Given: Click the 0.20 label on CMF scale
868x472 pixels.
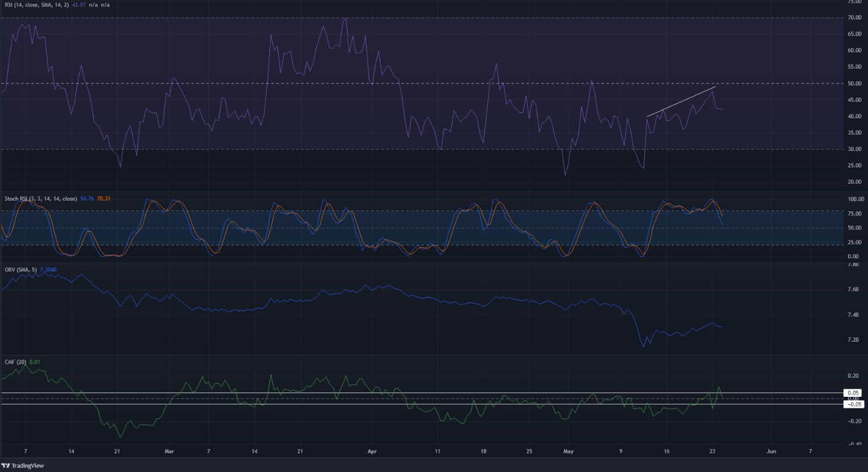Looking at the screenshot, I should [854, 376].
